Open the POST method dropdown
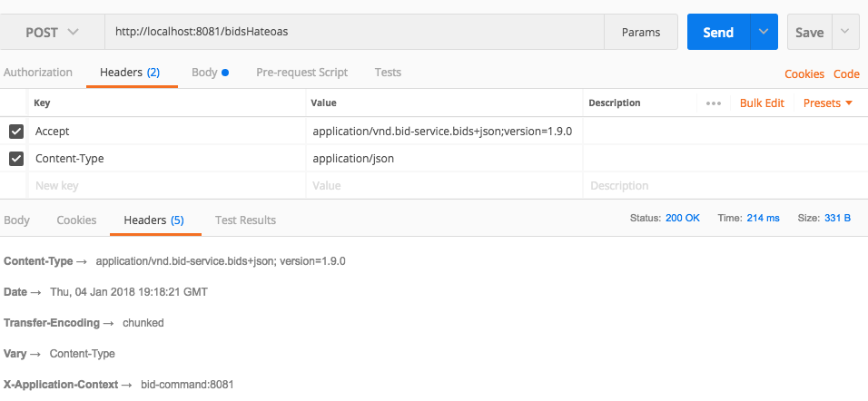Viewport: 868px width, 401px height. point(52,32)
